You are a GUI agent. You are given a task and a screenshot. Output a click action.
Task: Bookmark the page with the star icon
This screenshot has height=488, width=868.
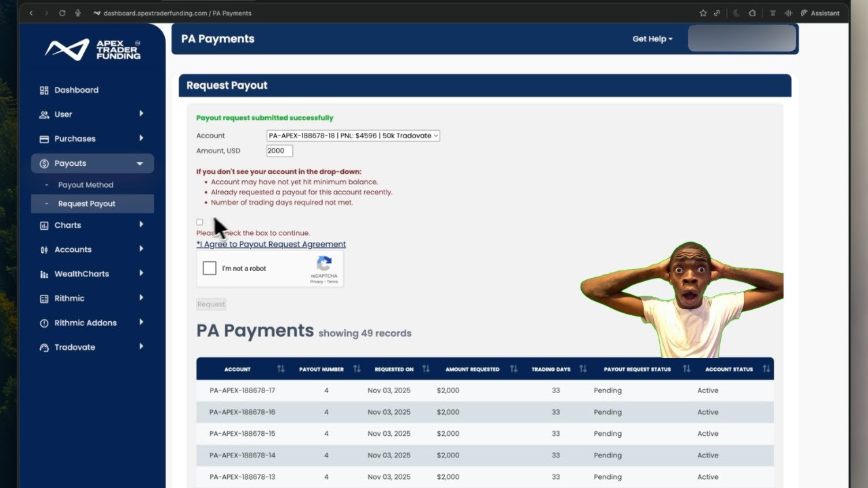pos(703,13)
